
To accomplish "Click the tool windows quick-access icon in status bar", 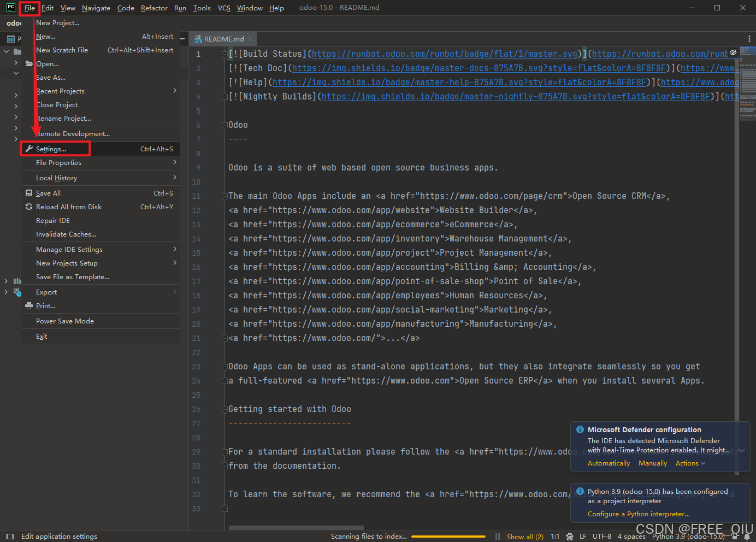I will [x=9, y=537].
